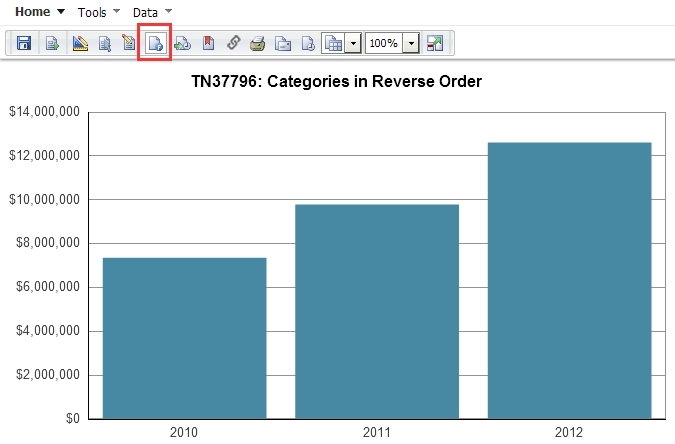Expand the Home menu arrow
Image resolution: width=675 pixels, height=444 pixels.
click(61, 11)
